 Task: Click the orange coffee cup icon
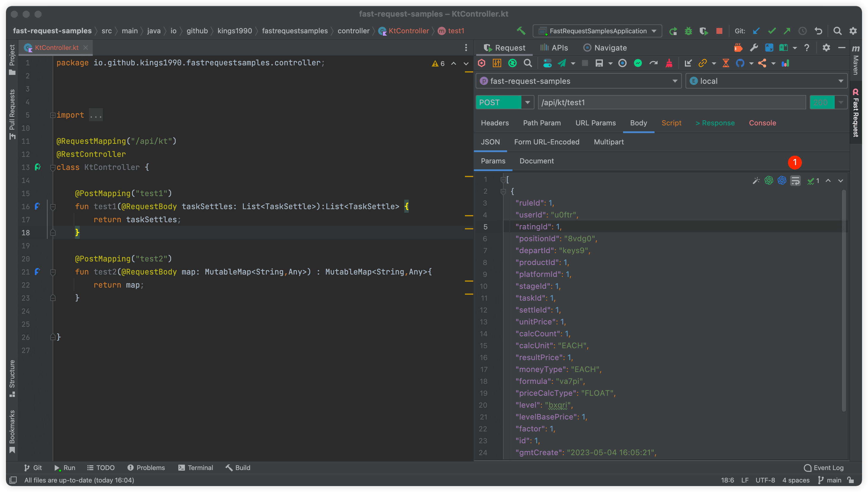tap(738, 48)
